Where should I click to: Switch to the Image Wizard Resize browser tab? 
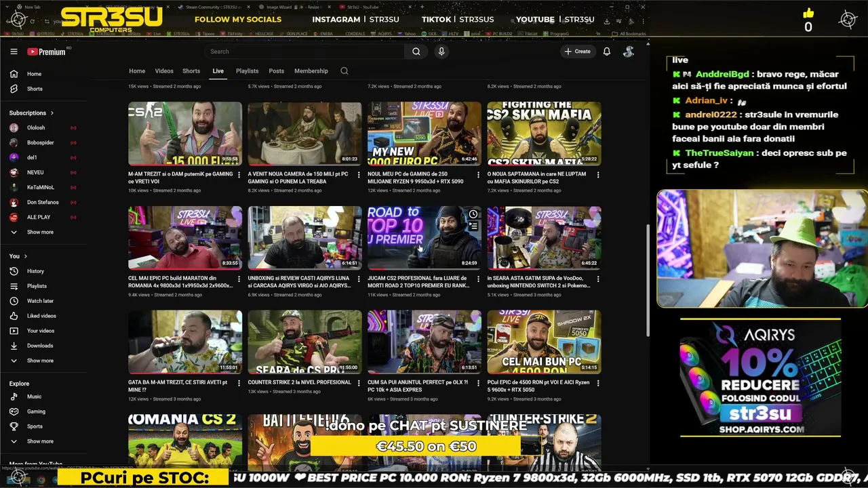[x=293, y=7]
